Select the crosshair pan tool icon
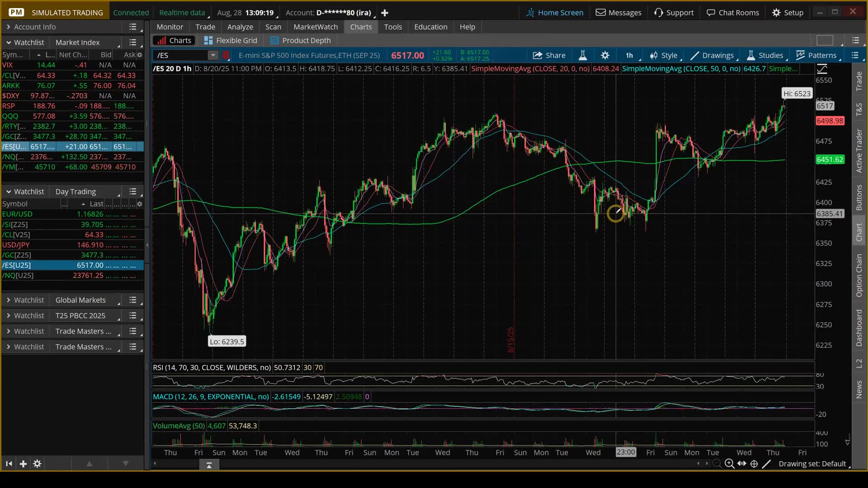 [754, 464]
